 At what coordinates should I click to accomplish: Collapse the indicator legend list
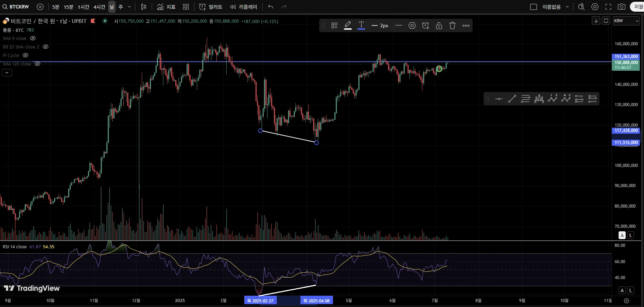7,73
